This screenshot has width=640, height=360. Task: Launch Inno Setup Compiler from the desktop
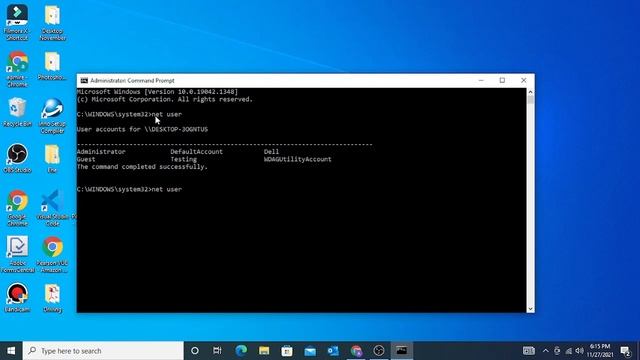click(x=53, y=116)
